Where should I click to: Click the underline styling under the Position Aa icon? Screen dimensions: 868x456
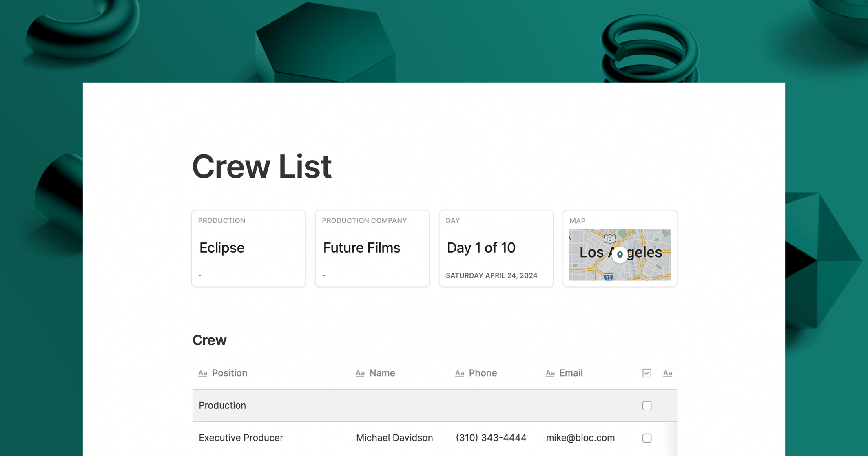(203, 376)
